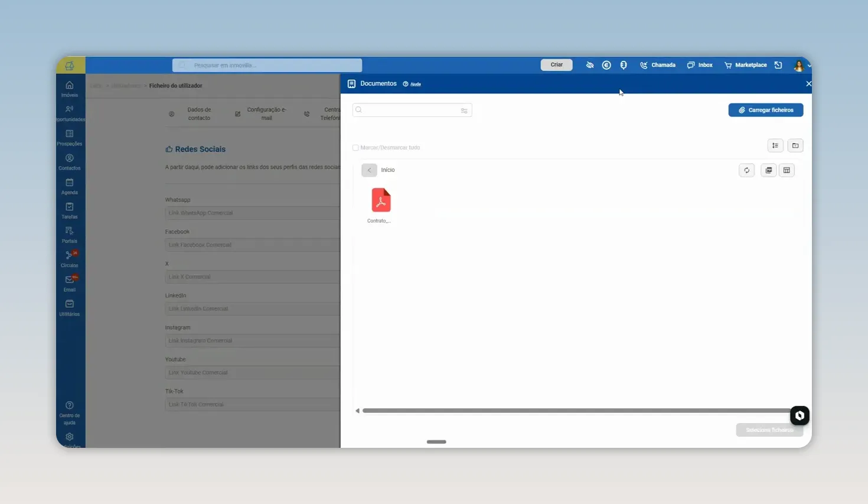Click the back arrow beside Início
Viewport: 868px width, 504px height.
tap(369, 170)
